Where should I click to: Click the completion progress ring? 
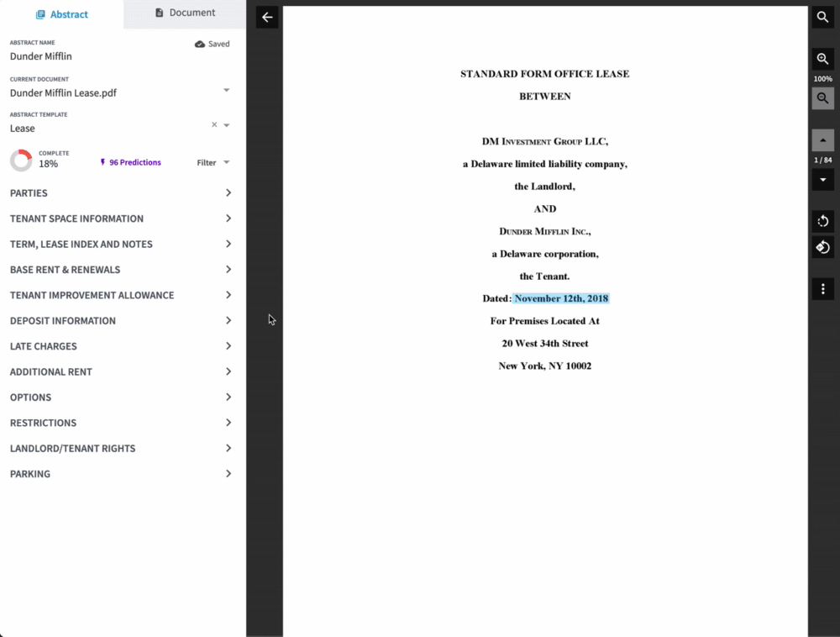click(x=22, y=161)
